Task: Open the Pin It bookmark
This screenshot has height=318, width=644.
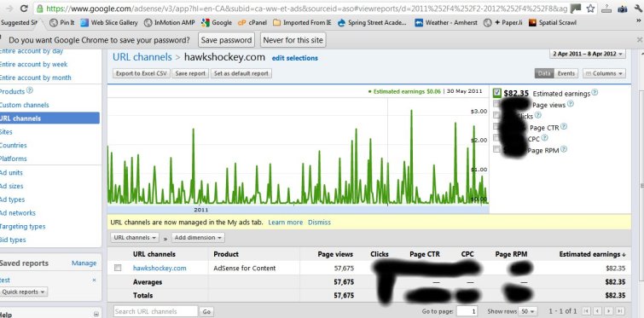Action: (62, 23)
